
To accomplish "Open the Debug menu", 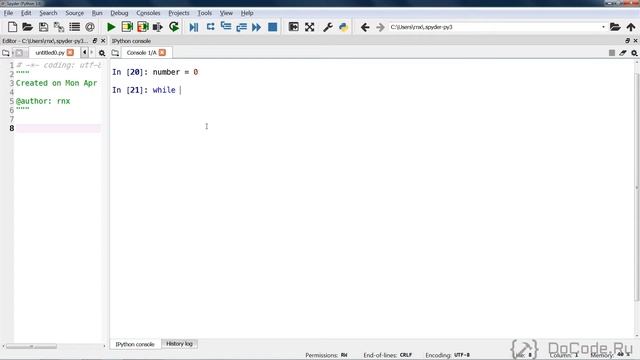I will [119, 13].
